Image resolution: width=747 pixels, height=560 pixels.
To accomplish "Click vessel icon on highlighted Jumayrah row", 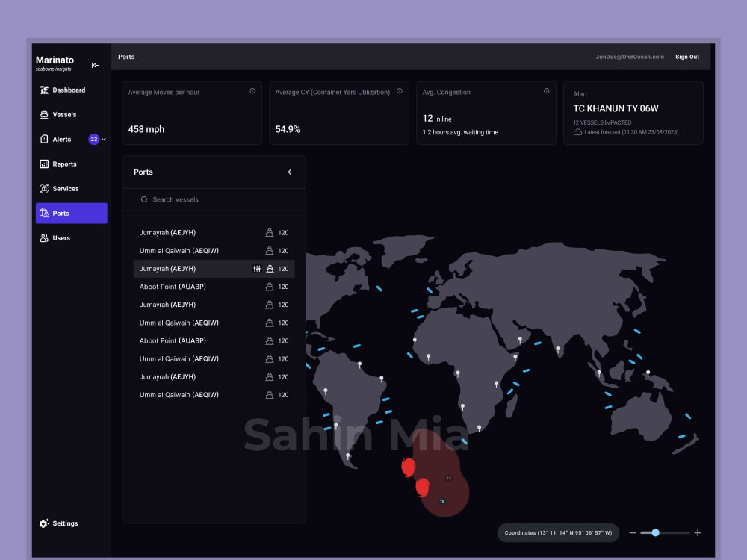I will (x=270, y=269).
